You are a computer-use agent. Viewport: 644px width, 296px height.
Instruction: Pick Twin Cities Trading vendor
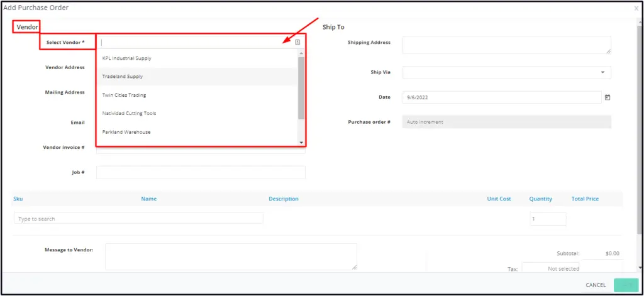tap(197, 95)
